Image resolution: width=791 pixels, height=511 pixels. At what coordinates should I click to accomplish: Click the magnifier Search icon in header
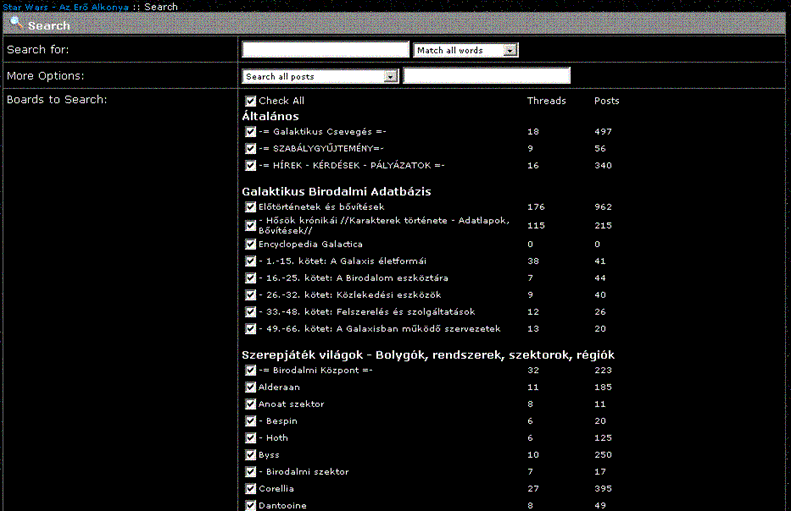click(16, 23)
